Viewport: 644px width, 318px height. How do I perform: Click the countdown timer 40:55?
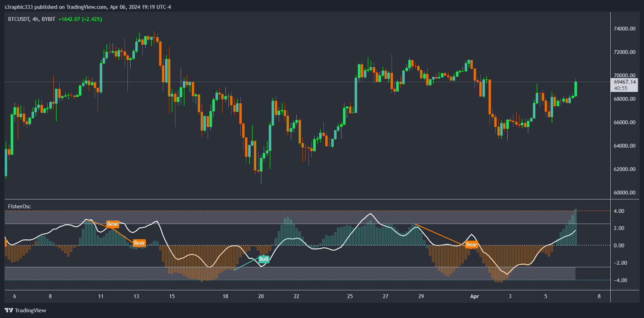tap(621, 88)
